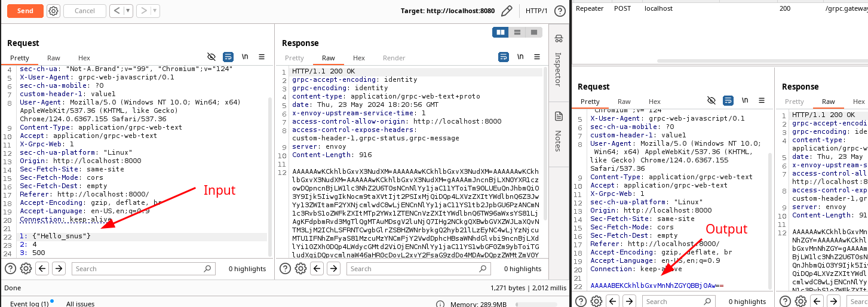
Task: Choose combined tabbed layout view
Action: click(534, 32)
